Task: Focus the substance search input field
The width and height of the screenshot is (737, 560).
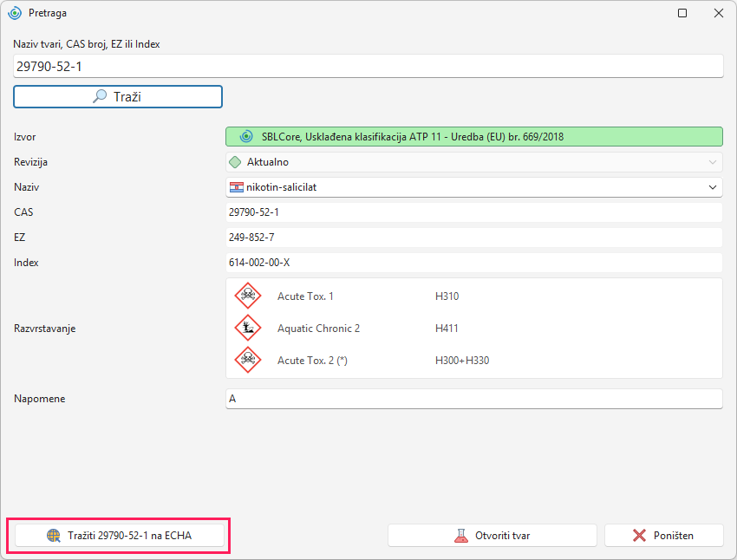Action: click(368, 66)
